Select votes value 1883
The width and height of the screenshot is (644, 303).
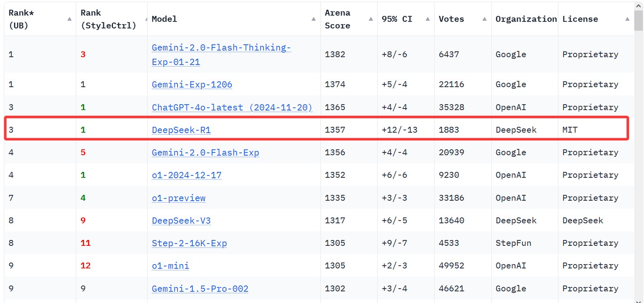click(449, 130)
